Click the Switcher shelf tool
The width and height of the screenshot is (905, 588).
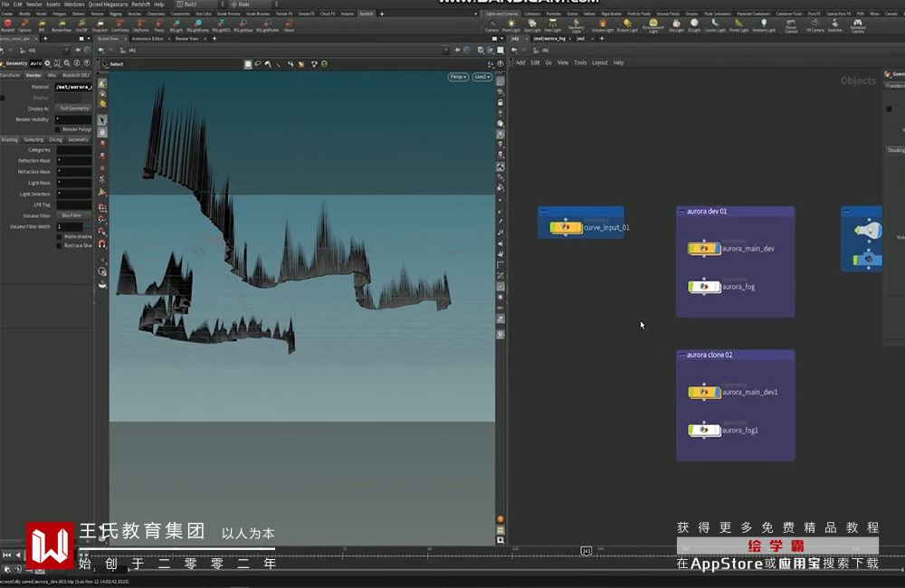point(834,24)
